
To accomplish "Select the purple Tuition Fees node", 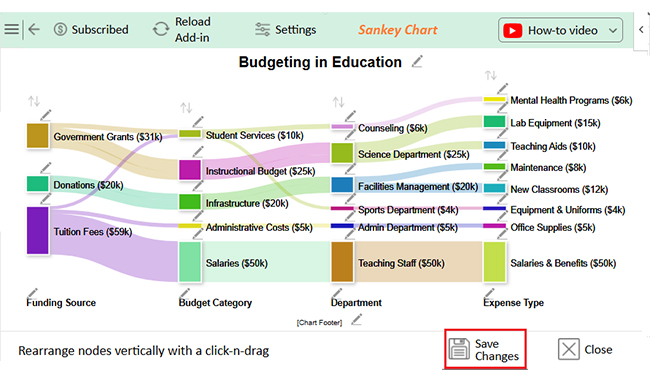I will [38, 230].
